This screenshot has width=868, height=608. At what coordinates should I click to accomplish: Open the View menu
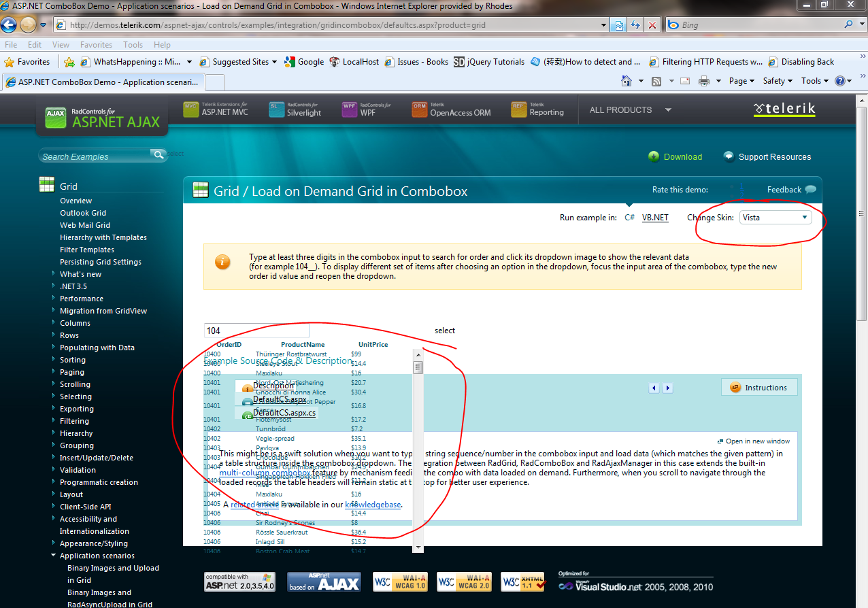(x=61, y=44)
